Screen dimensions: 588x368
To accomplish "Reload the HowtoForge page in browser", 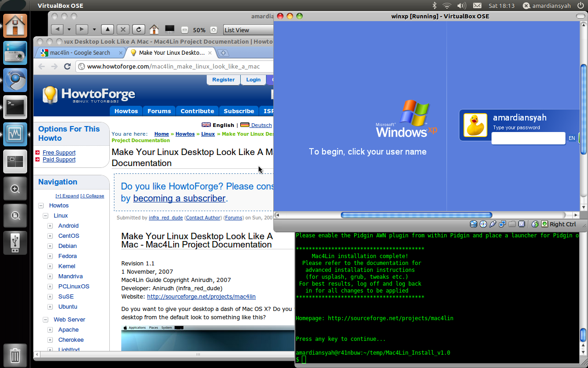I will [67, 66].
